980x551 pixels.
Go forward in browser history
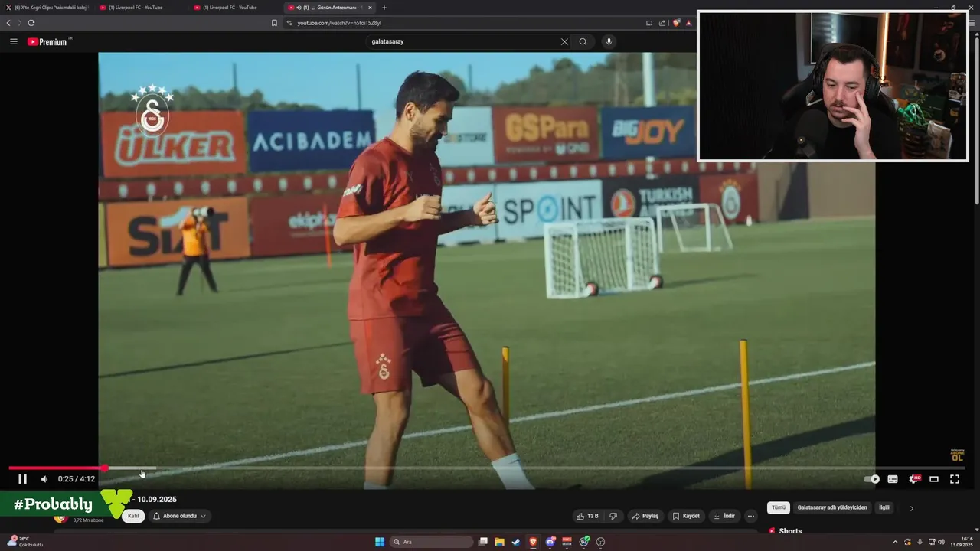pyautogui.click(x=19, y=23)
